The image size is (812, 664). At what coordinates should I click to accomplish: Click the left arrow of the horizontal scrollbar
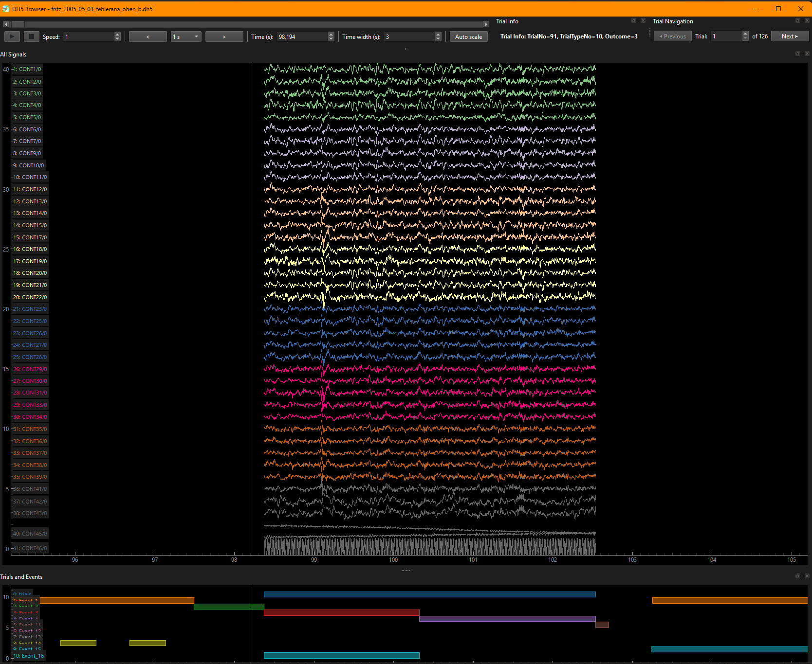5,24
